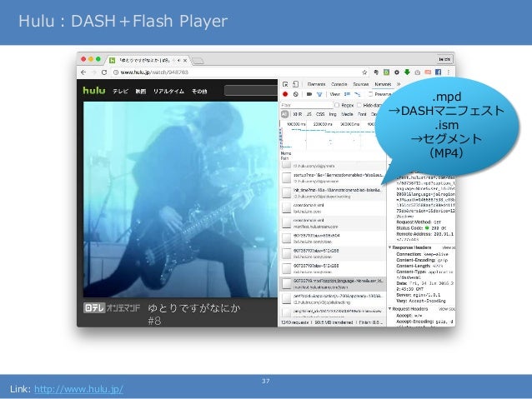532x399 pixels.
Task: Check the Hide data URLs checkbox
Action: click(359, 105)
